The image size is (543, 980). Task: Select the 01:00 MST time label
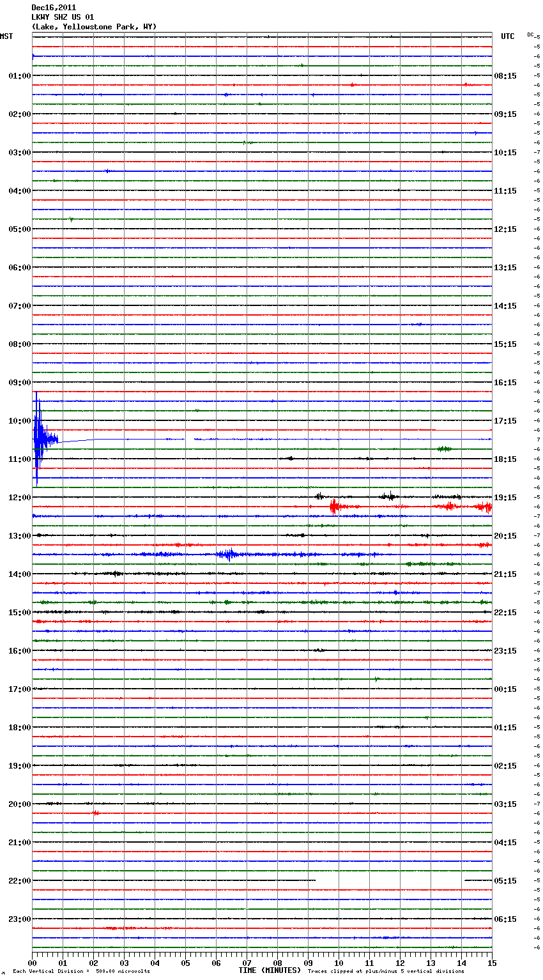[19, 76]
